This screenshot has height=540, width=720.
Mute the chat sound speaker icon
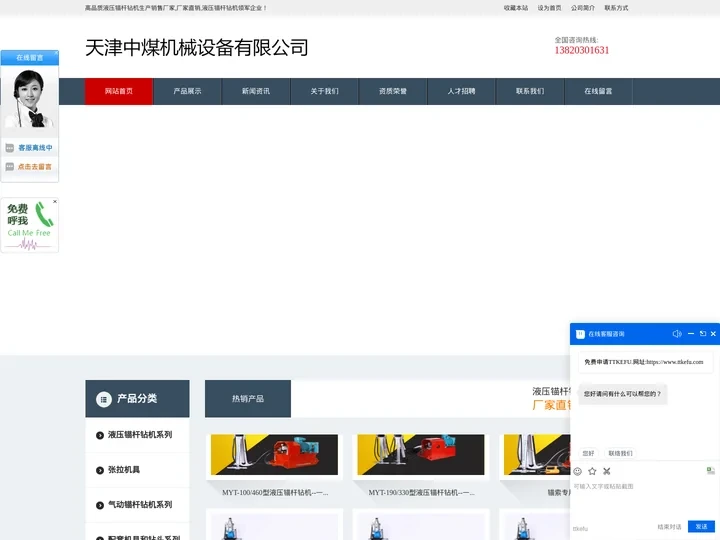click(x=677, y=334)
